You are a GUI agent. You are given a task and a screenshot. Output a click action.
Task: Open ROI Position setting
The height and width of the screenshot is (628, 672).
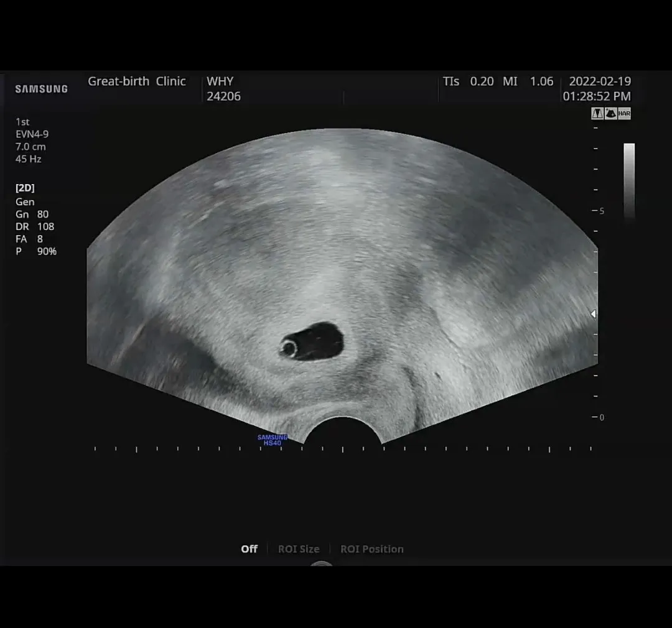pyautogui.click(x=372, y=549)
